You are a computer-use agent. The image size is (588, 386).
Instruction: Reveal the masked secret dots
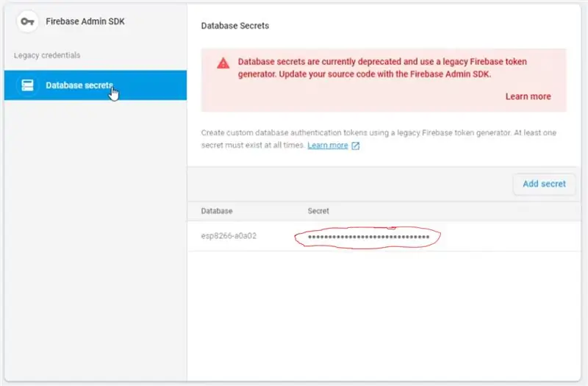click(x=369, y=237)
